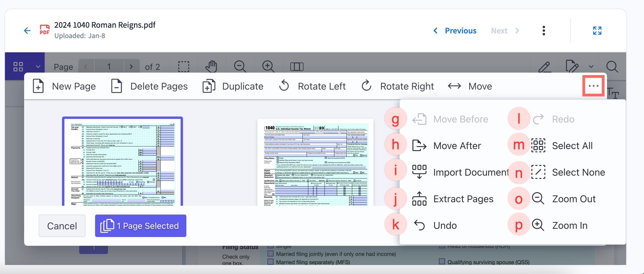
Task: Toggle the selected first page thumbnail
Action: tap(122, 162)
